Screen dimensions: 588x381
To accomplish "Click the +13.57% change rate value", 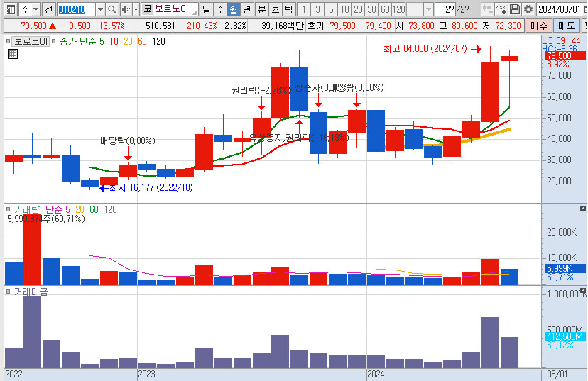I will tap(109, 26).
